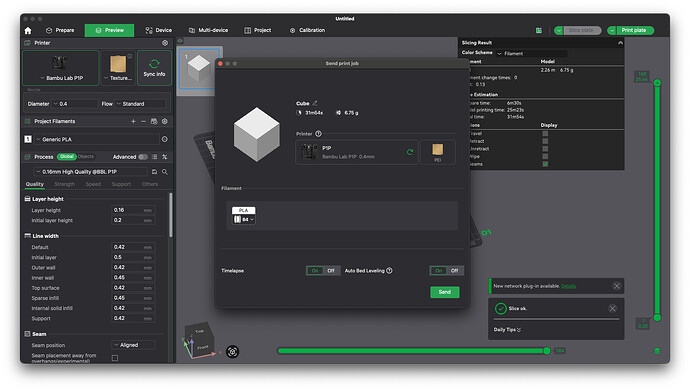Refresh the printer list in Send dialog

410,152
